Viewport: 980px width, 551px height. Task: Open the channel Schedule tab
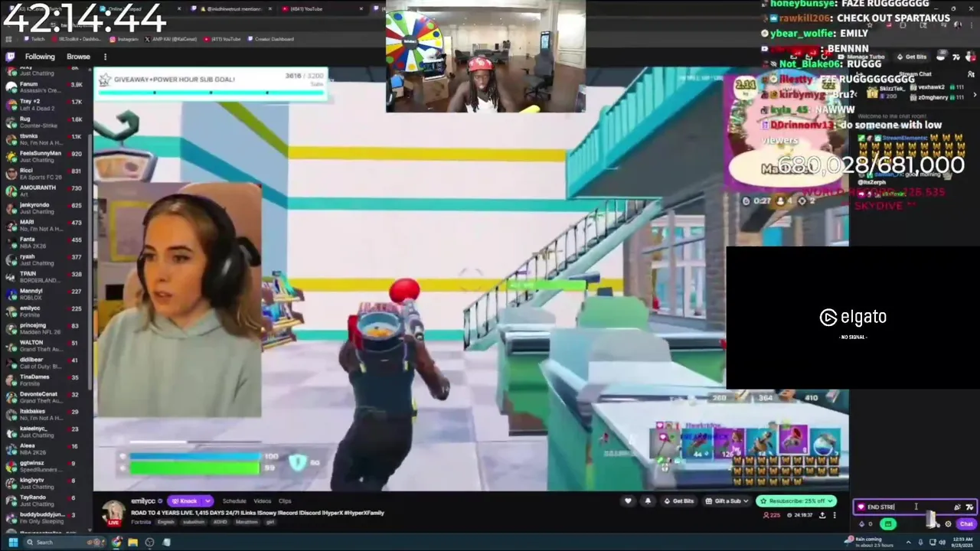tap(234, 501)
